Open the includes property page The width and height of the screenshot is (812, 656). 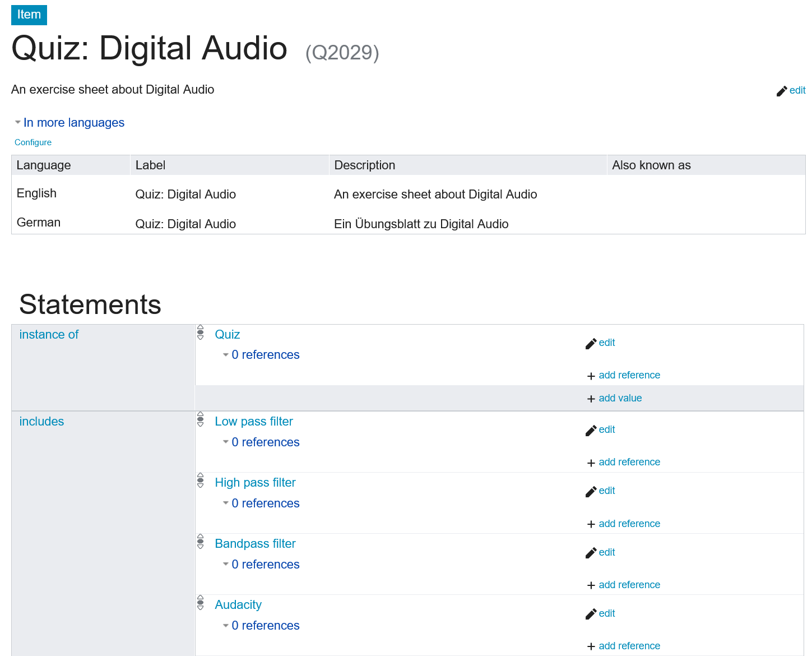click(x=41, y=422)
